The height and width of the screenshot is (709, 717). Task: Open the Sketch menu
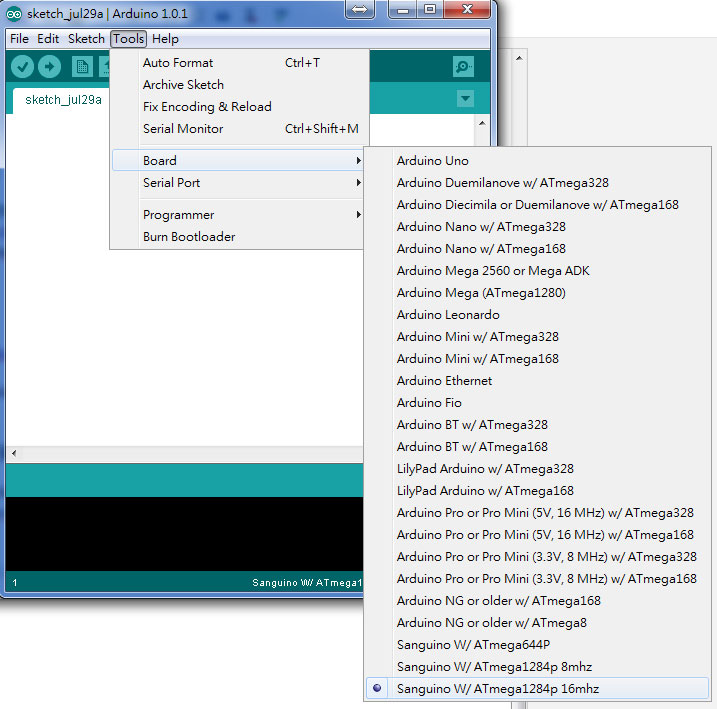86,39
